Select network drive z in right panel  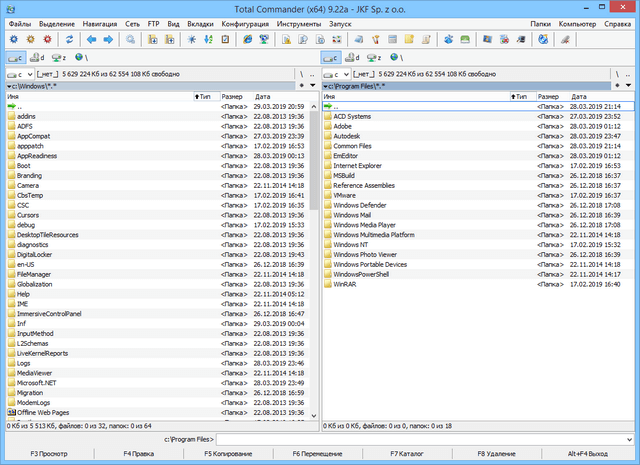click(373, 58)
